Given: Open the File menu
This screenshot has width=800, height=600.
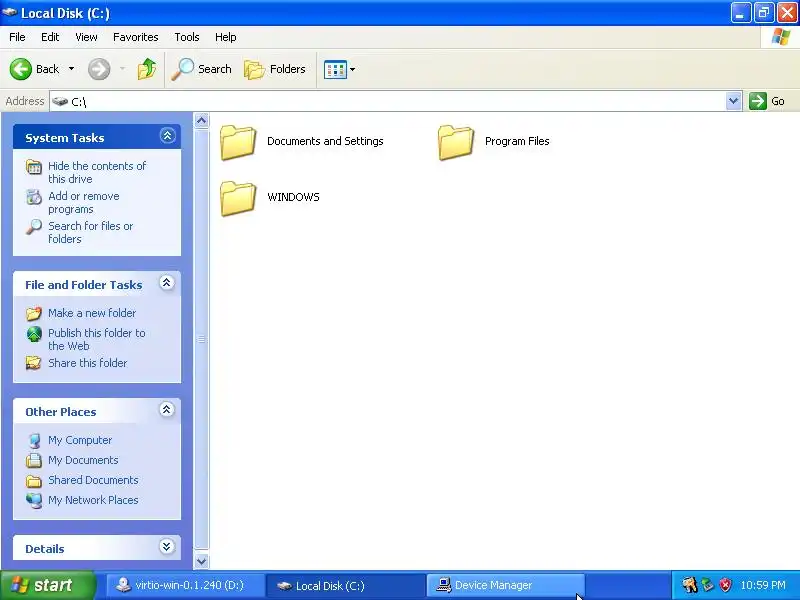Looking at the screenshot, I should 17,37.
